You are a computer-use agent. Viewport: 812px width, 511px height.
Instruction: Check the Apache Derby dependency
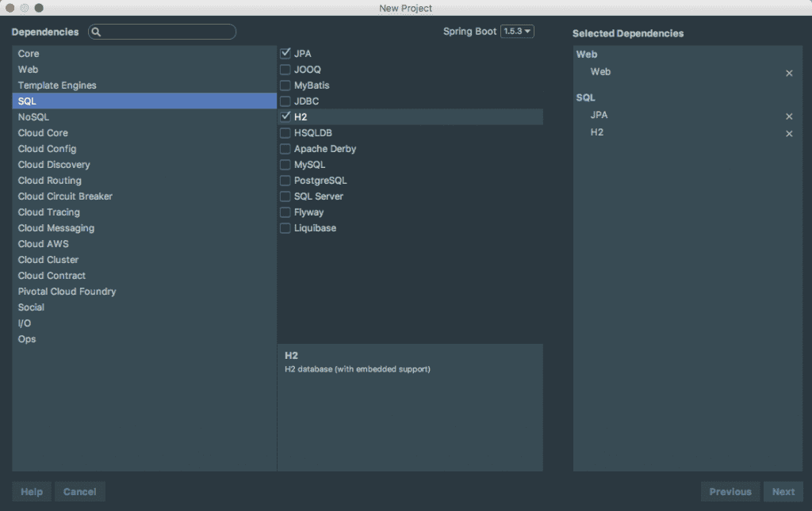tap(284, 148)
